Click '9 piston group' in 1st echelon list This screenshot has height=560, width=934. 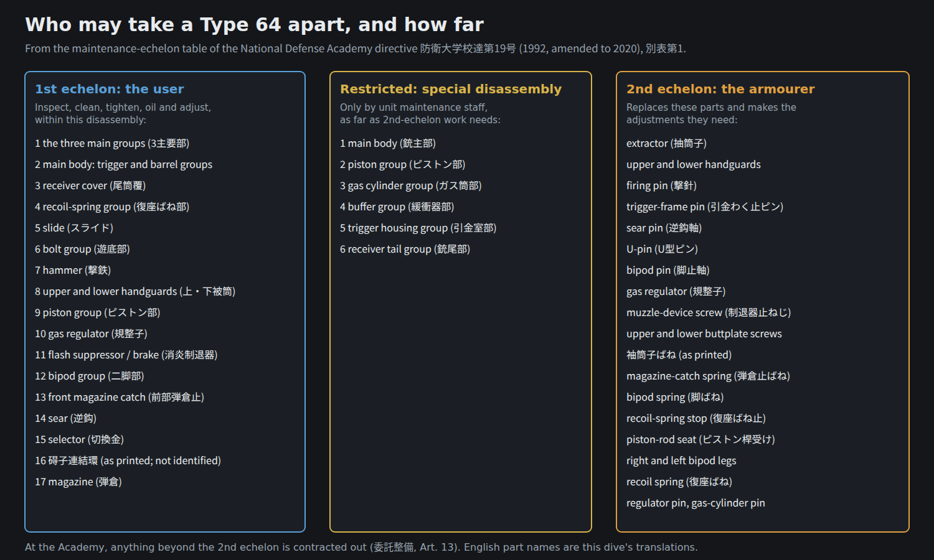98,312
